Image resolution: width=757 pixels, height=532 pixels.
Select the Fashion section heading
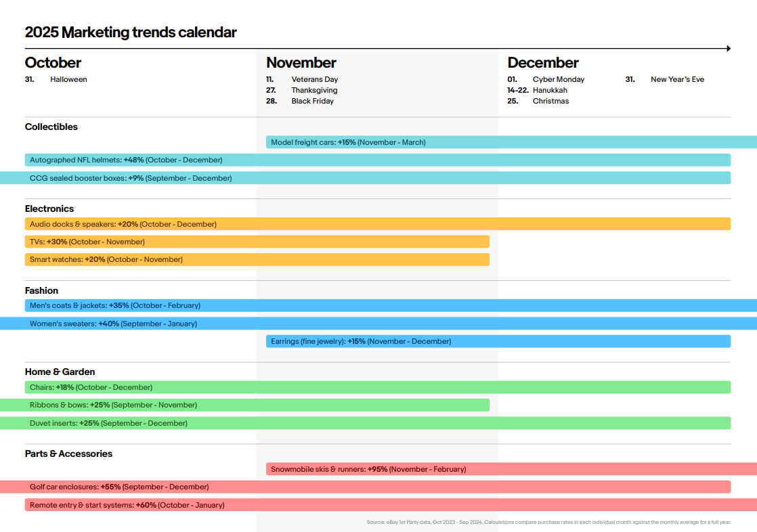click(x=41, y=290)
